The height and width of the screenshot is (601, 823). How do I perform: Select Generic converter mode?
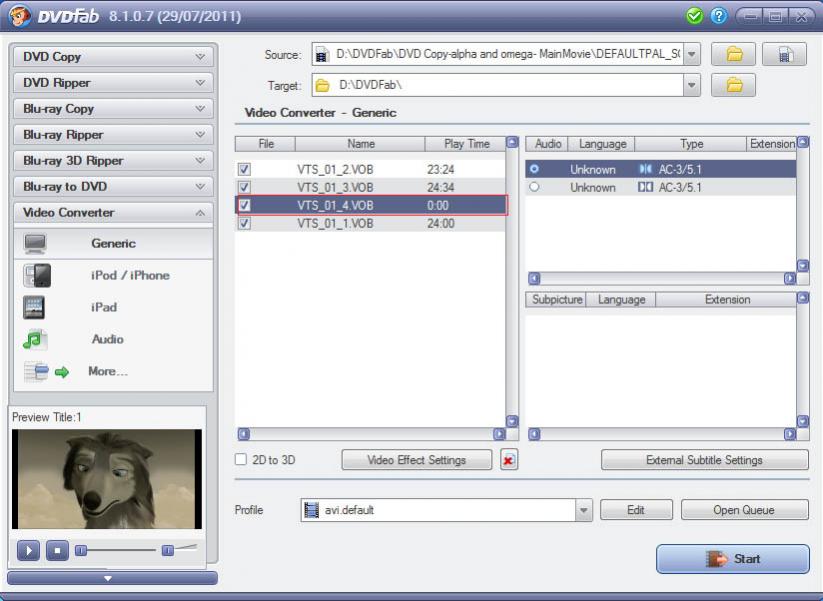[x=113, y=244]
